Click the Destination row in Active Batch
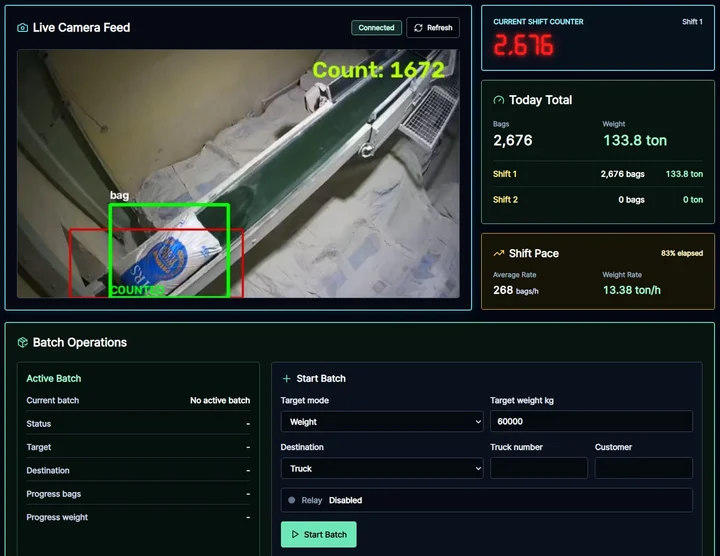Screen dimensions: 720x556 [138, 471]
